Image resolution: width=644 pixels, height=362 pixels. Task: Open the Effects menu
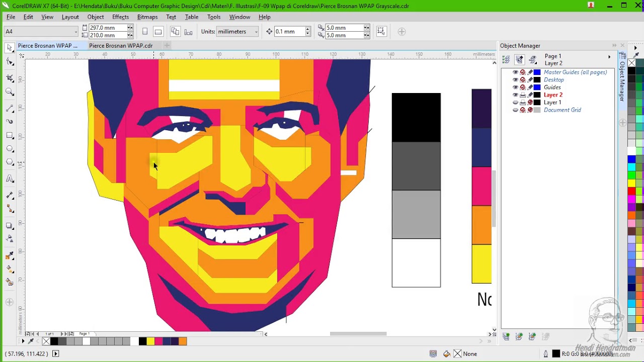click(x=120, y=17)
